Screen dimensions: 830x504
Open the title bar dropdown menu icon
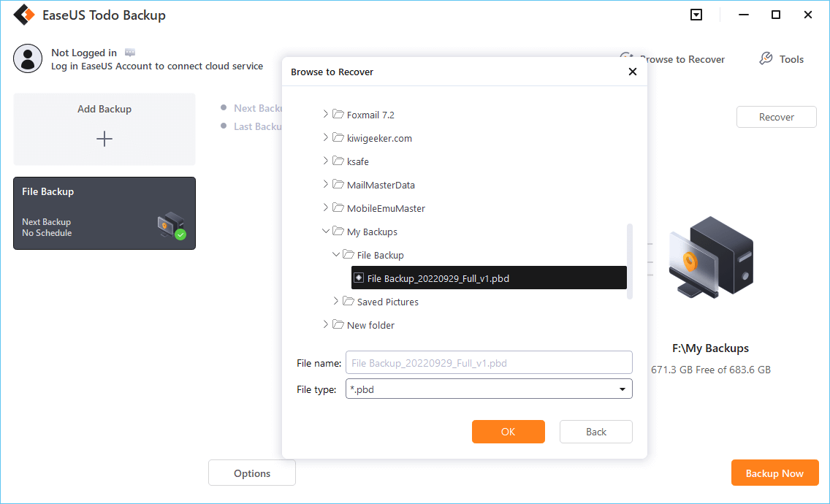[x=696, y=15]
